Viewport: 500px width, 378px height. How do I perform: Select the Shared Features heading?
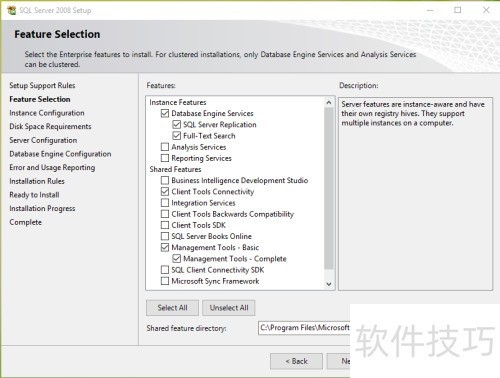175,169
